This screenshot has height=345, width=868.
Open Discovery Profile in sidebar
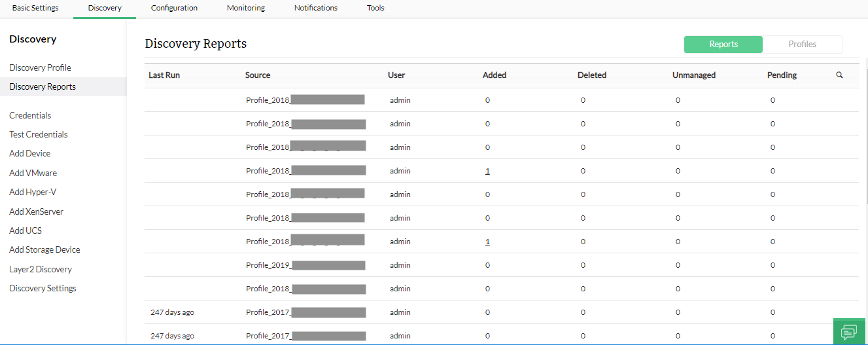[40, 67]
